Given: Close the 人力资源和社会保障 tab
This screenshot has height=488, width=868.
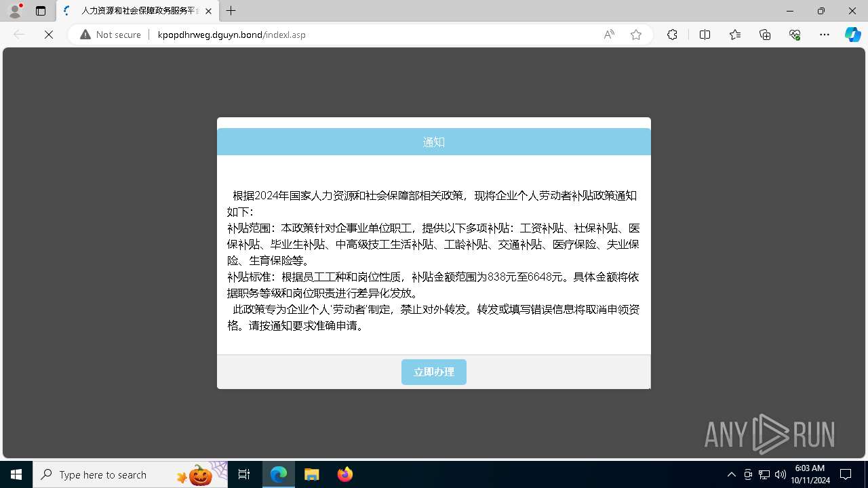Looking at the screenshot, I should tap(208, 11).
